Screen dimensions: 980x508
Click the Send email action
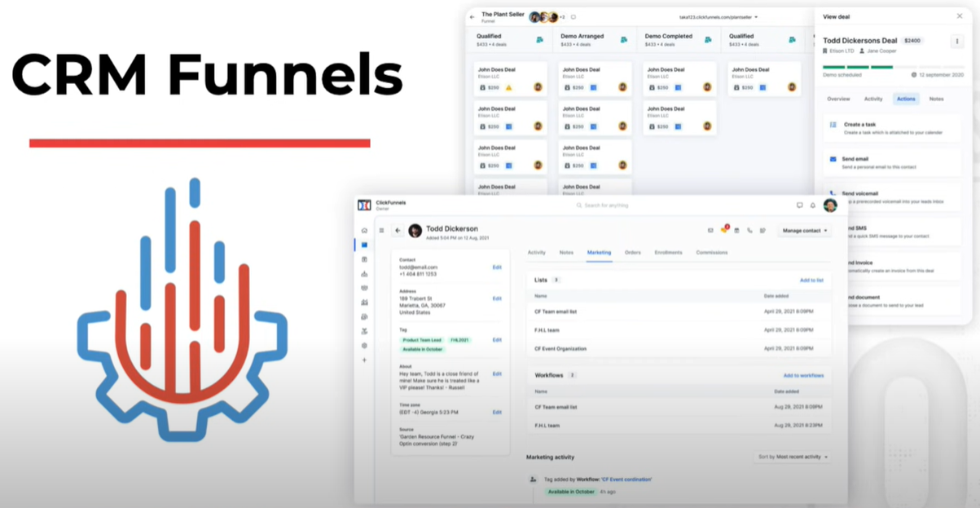tap(892, 163)
